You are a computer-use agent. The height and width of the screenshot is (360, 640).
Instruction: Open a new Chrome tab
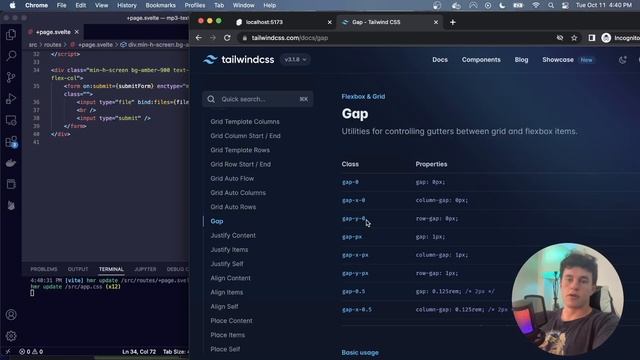point(453,22)
